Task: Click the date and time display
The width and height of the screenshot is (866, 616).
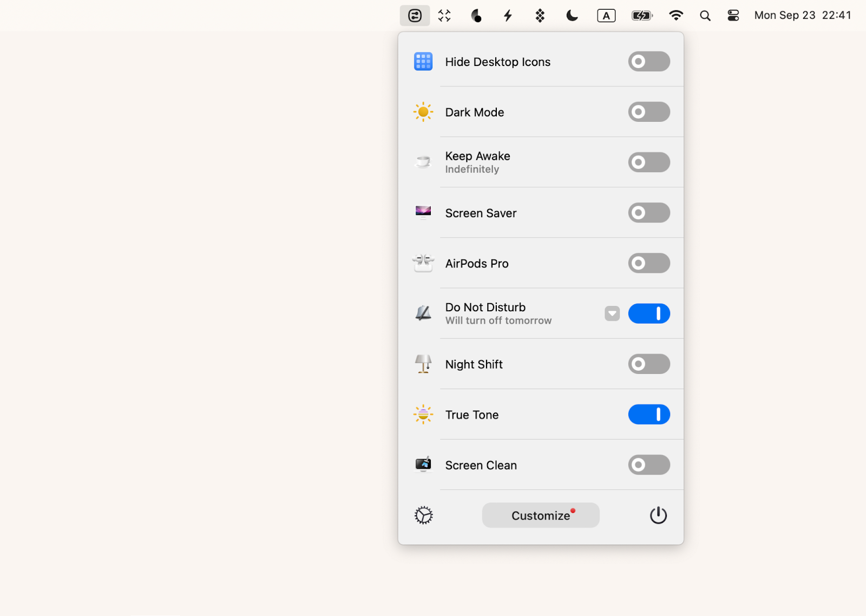Action: tap(802, 15)
